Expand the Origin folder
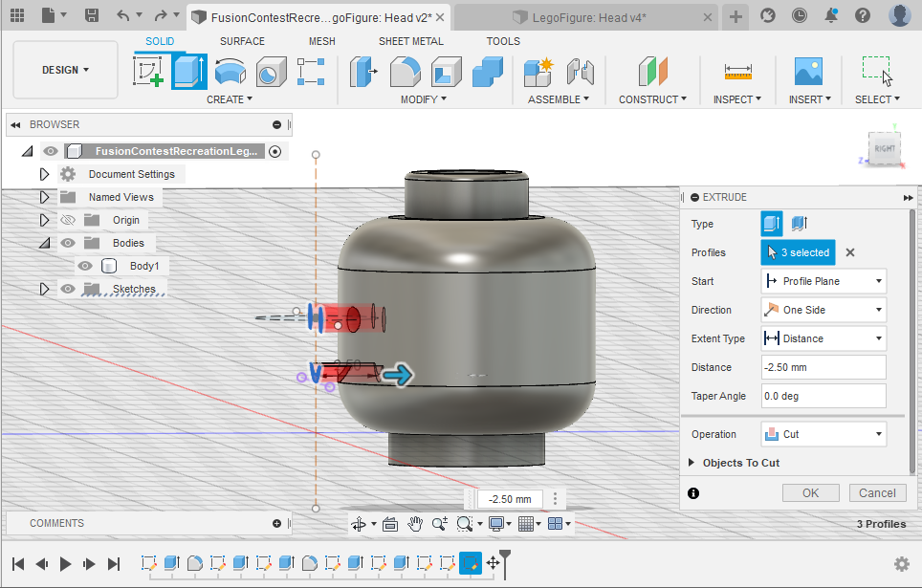Viewport: 922px width, 588px height. [x=44, y=220]
